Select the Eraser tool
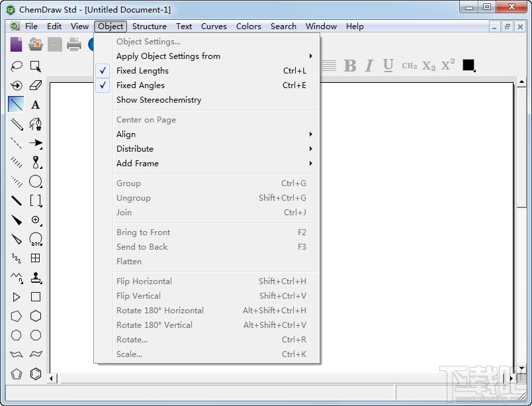The image size is (532, 406). pos(35,85)
